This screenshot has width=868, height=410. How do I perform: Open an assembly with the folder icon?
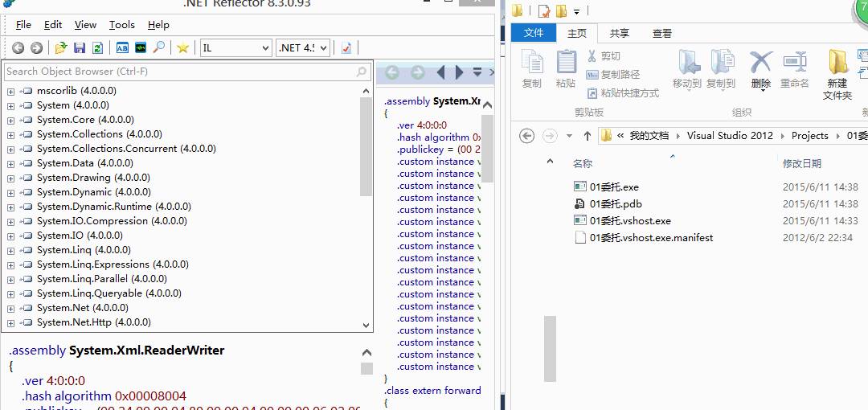coord(61,47)
